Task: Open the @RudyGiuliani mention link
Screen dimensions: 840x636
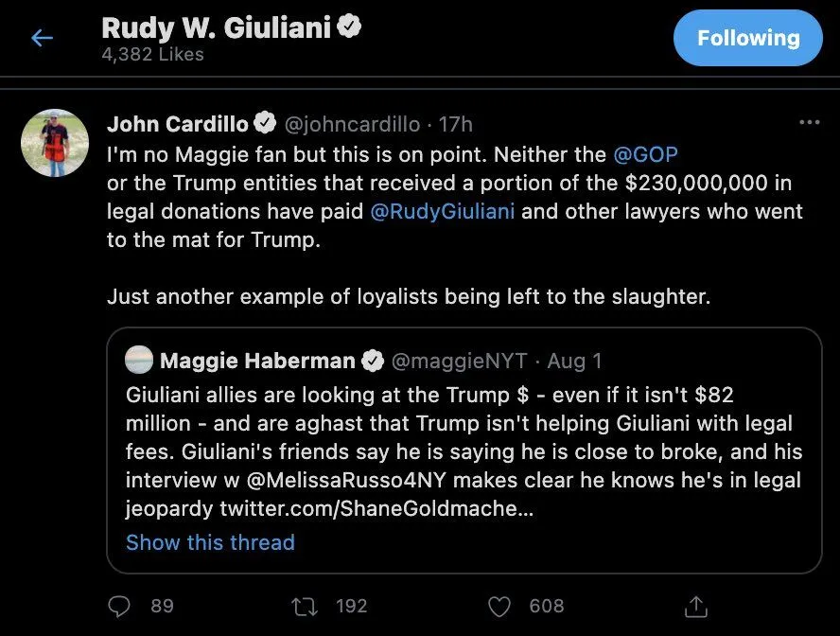Action: click(x=443, y=210)
